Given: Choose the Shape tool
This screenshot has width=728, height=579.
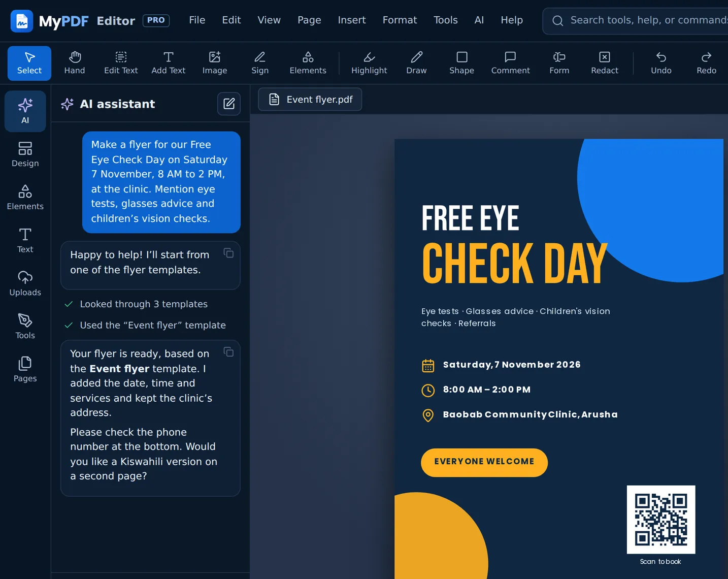Looking at the screenshot, I should coord(461,63).
